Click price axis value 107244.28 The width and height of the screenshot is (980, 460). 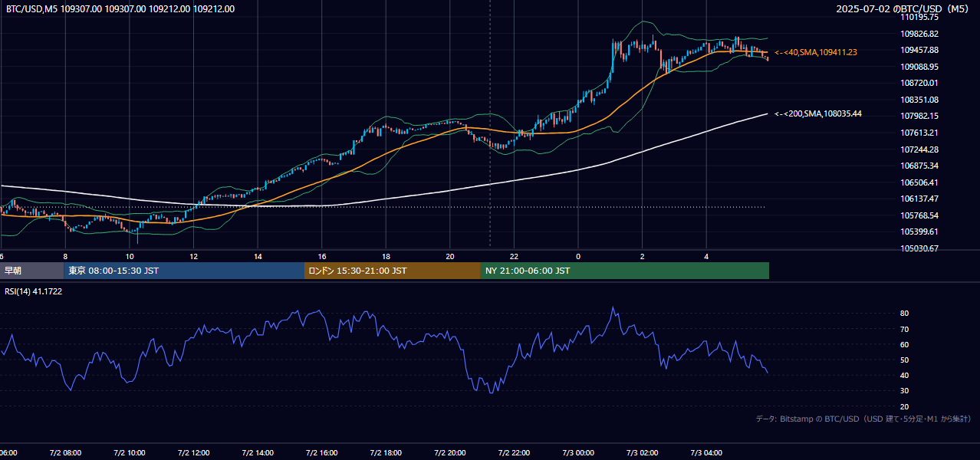click(x=920, y=149)
